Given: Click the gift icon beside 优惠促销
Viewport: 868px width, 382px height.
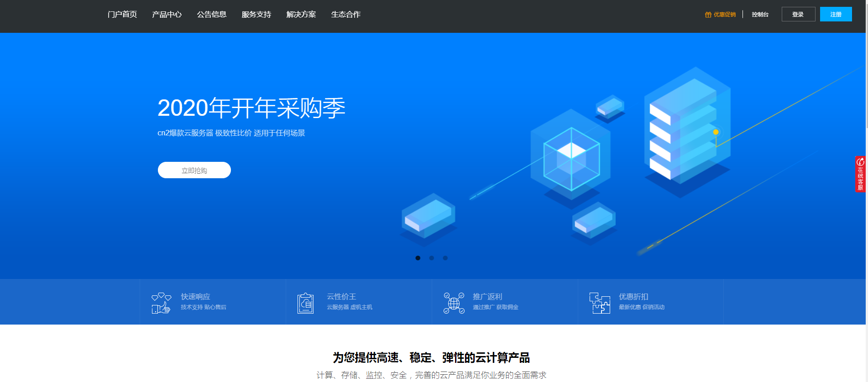Looking at the screenshot, I should [708, 15].
